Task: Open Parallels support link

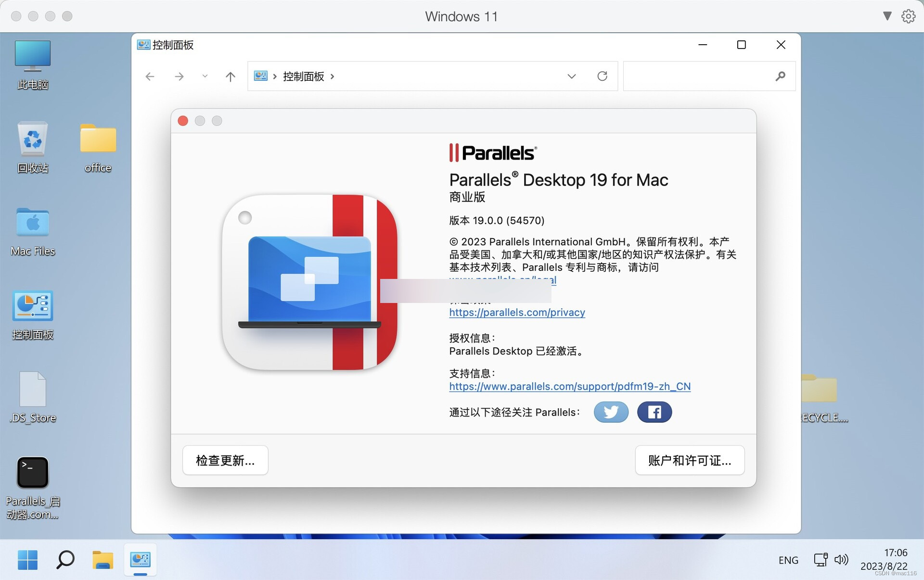Action: pos(570,386)
